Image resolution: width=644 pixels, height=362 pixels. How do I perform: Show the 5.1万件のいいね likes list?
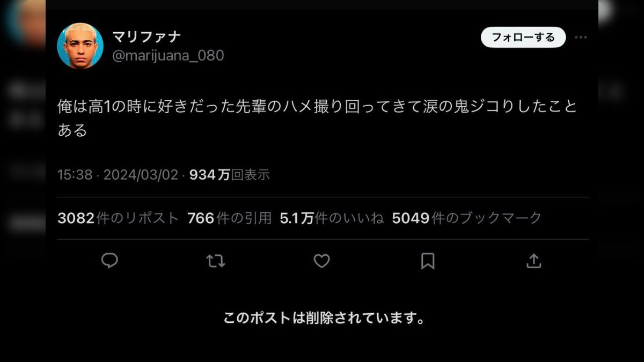[x=332, y=218]
